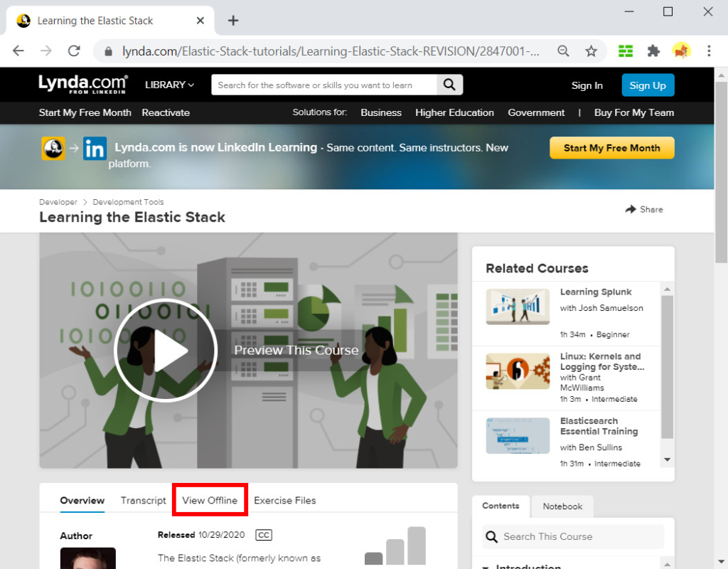Screen dimensions: 728x569
Task: Click the page vertical scrollbar thumb
Action: click(x=721, y=172)
